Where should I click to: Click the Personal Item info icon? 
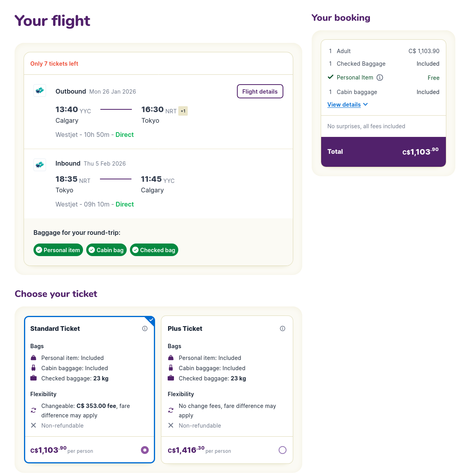tap(379, 77)
